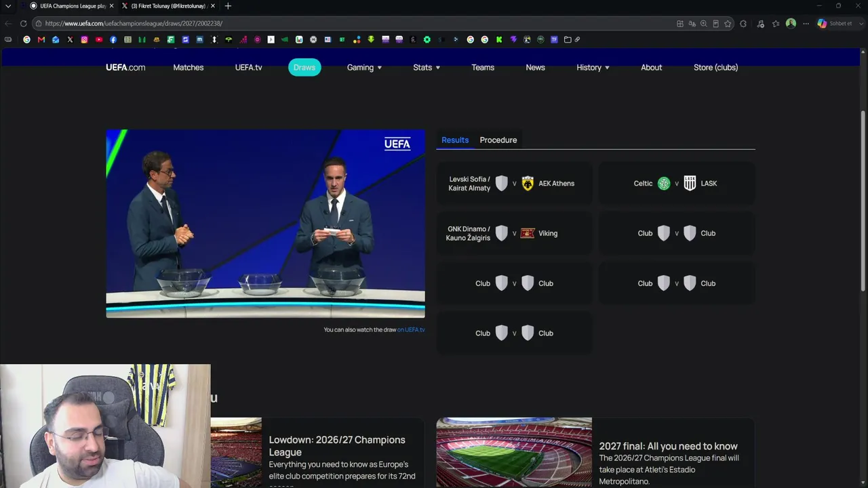868x488 pixels.
Task: Open the Gmail bookmark icon
Action: tap(41, 40)
